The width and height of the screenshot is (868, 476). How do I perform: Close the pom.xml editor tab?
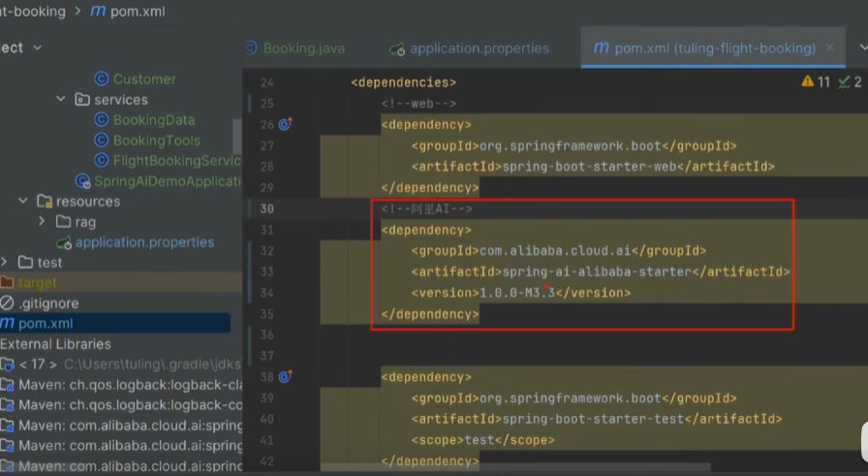pos(830,48)
